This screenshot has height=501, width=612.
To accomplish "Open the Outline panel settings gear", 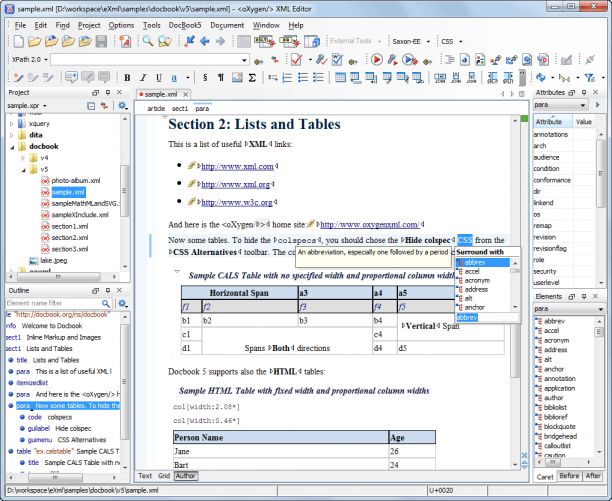I will click(123, 303).
